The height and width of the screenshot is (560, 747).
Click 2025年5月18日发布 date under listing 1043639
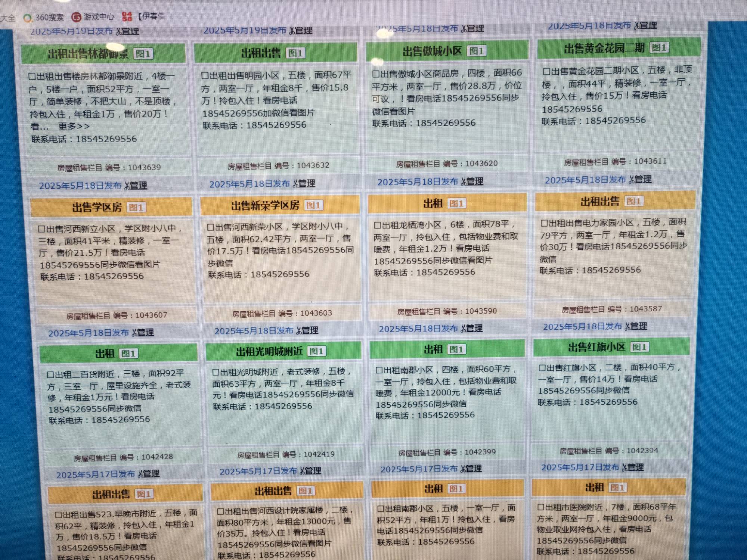(80, 186)
